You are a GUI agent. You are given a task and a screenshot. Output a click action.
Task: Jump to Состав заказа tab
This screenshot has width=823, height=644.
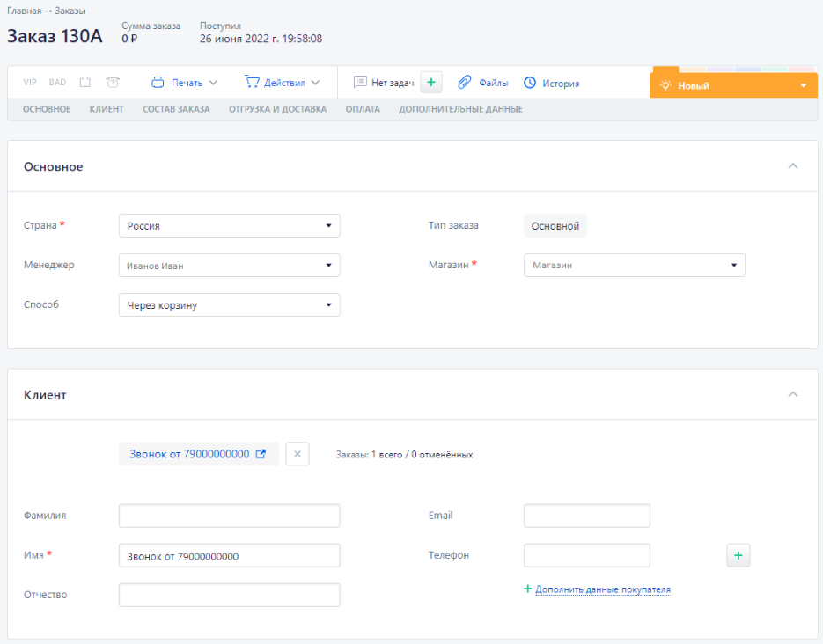[x=176, y=109]
